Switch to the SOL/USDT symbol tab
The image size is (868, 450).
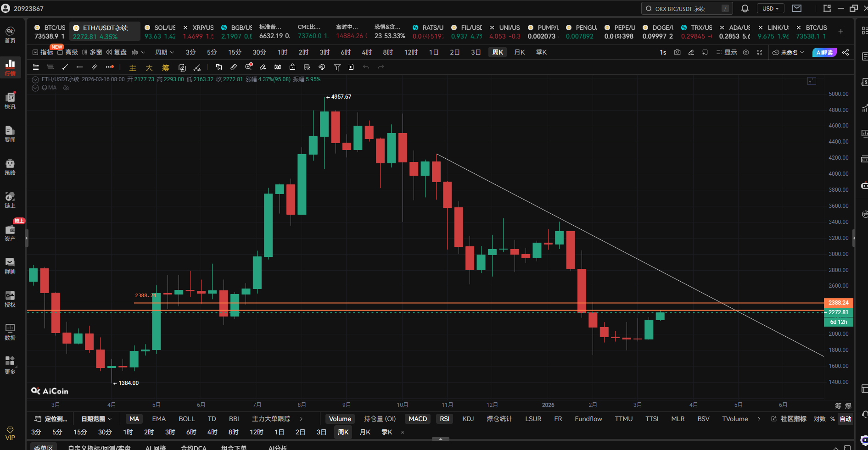[x=160, y=32]
